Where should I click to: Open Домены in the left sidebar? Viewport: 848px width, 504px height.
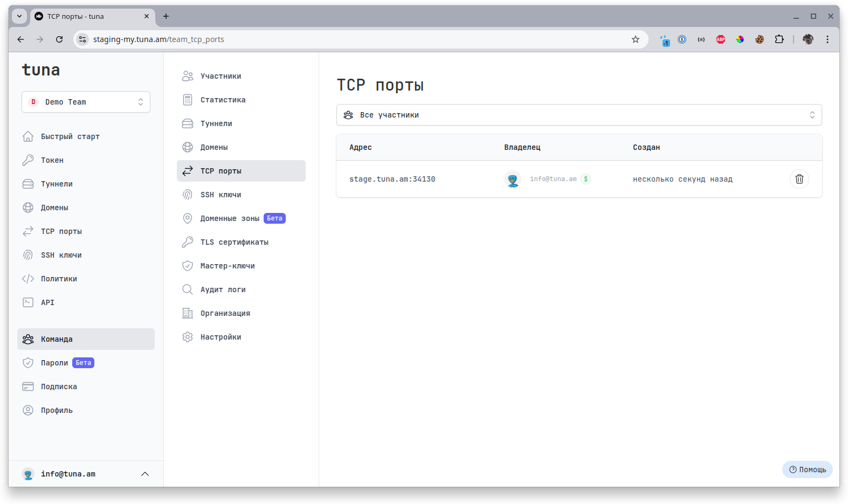[86, 208]
